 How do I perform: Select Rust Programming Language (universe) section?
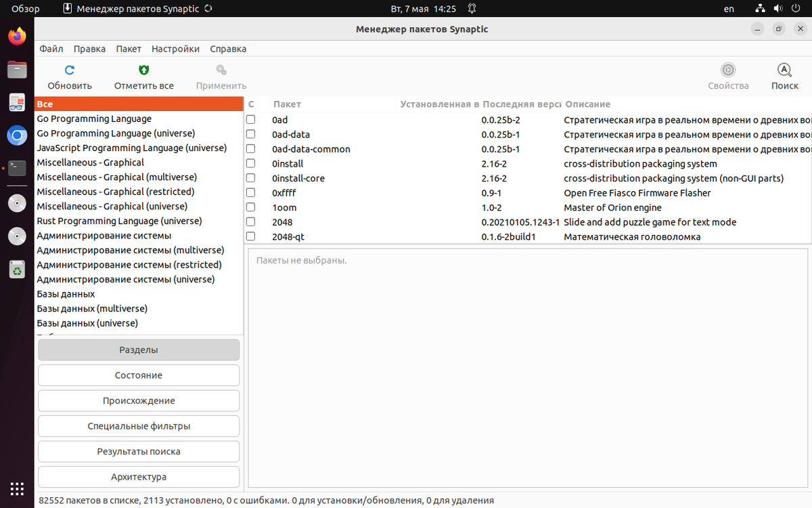[139, 221]
